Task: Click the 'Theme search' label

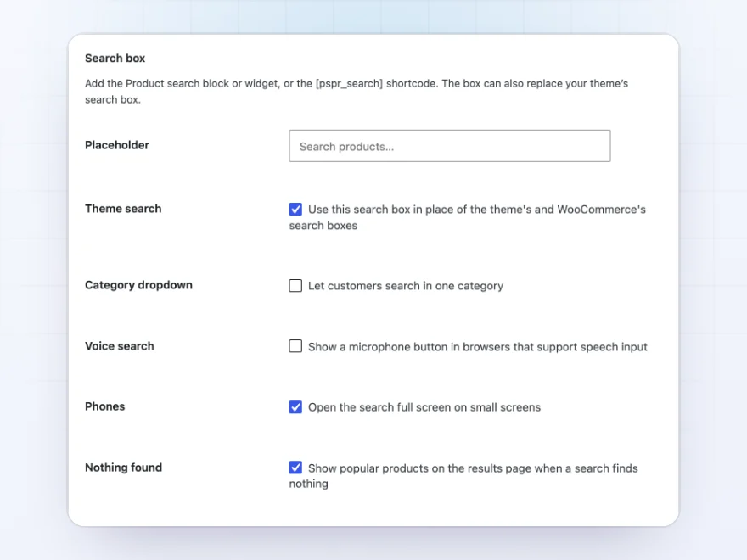Action: 123,209
